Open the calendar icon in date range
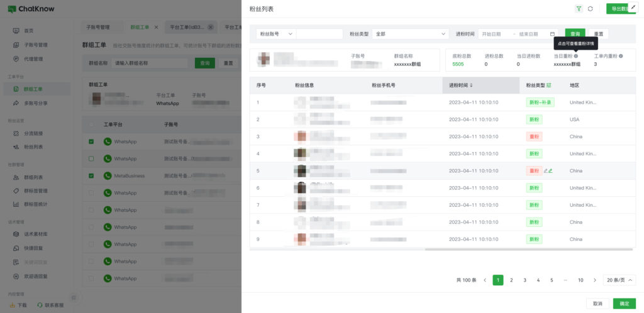The image size is (644, 313). pos(552,34)
